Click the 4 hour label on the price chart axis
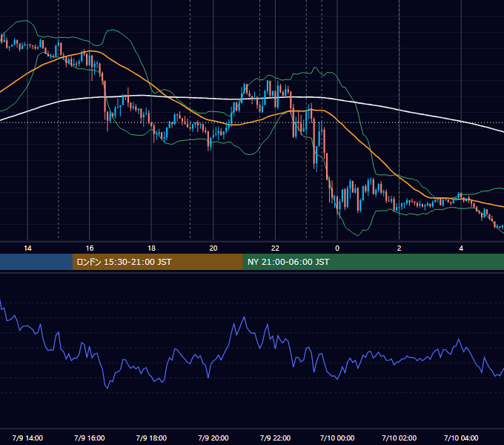Image resolution: width=504 pixels, height=445 pixels. tap(461, 248)
